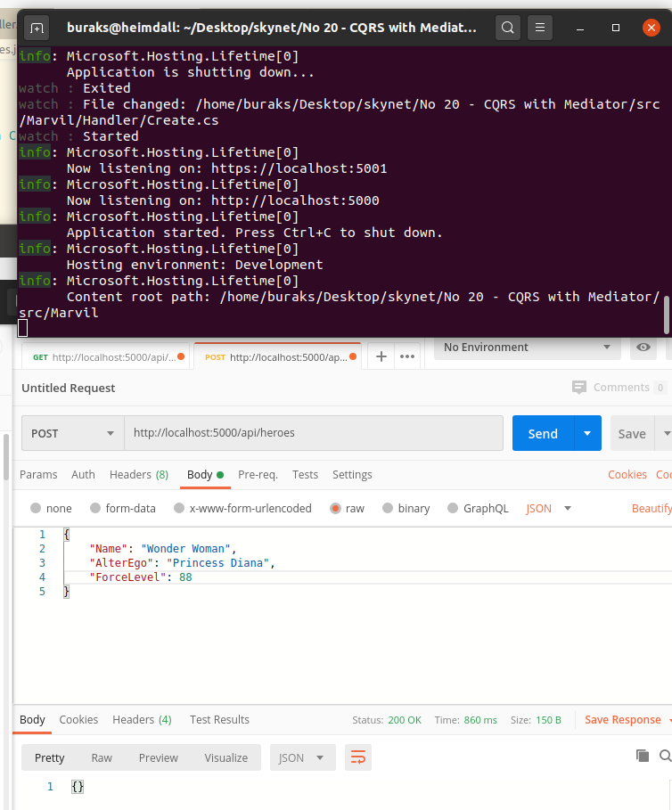Click the Cookies link
672x810 pixels.
(627, 475)
